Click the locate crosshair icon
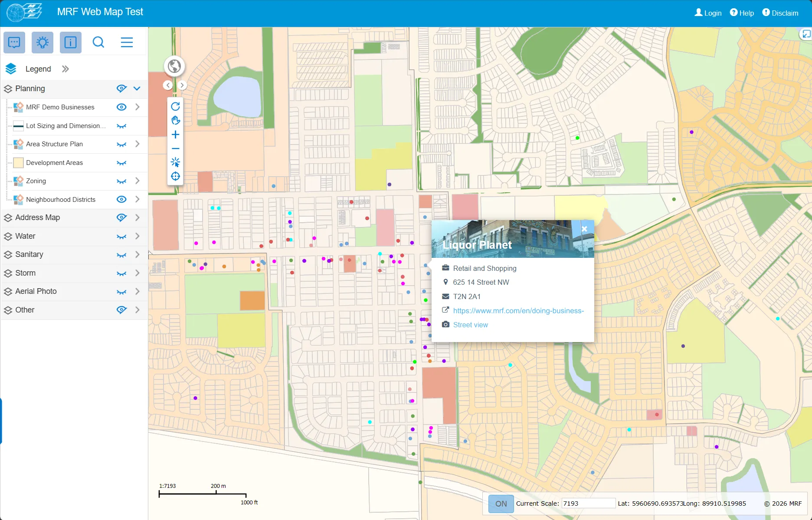Screen dimensions: 812x520 (x=175, y=176)
